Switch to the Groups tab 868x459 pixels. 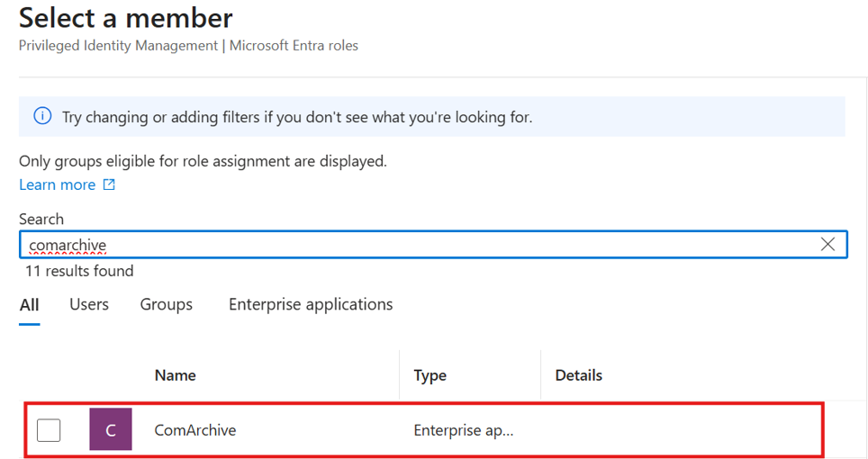(x=166, y=304)
